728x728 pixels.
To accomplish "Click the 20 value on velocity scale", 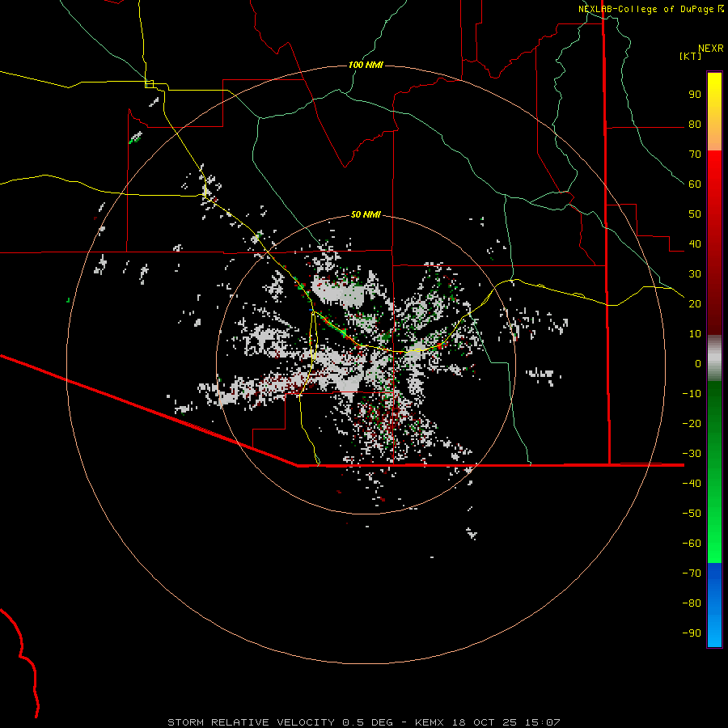I will click(695, 303).
